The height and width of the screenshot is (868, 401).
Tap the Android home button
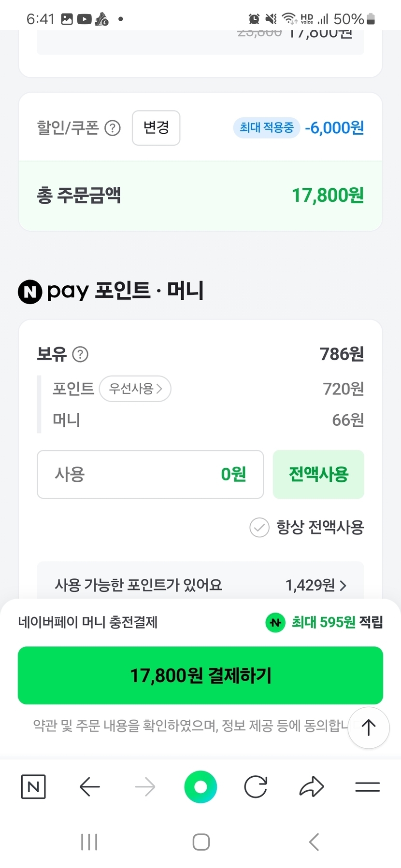(x=201, y=842)
